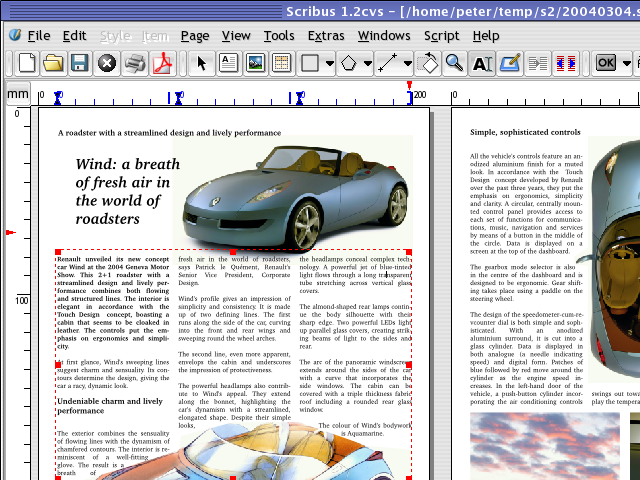This screenshot has height=480, width=640.
Task: Export as PDF using the Acrobat icon
Action: 162,63
